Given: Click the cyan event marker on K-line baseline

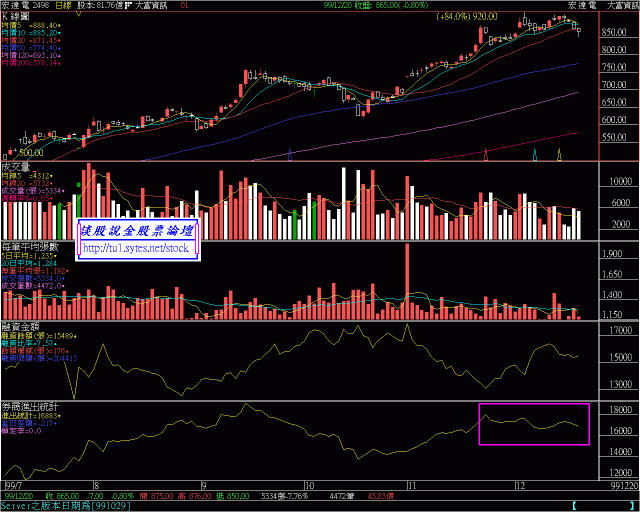Looking at the screenshot, I should pyautogui.click(x=535, y=154).
